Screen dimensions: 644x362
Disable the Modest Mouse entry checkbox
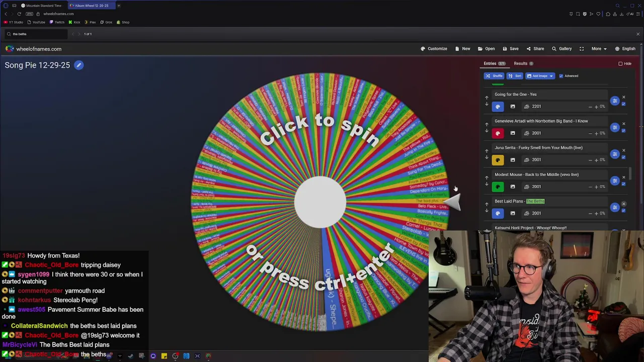click(x=623, y=184)
